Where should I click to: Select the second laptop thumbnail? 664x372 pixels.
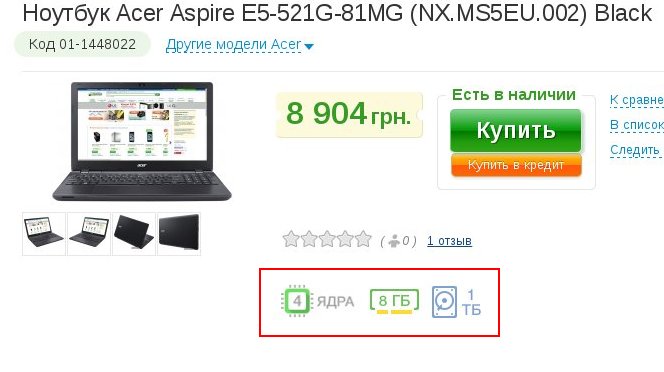click(89, 234)
